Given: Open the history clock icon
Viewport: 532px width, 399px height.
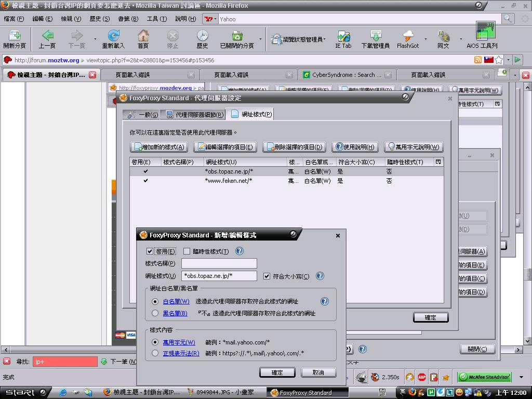Looking at the screenshot, I should click(x=202, y=37).
